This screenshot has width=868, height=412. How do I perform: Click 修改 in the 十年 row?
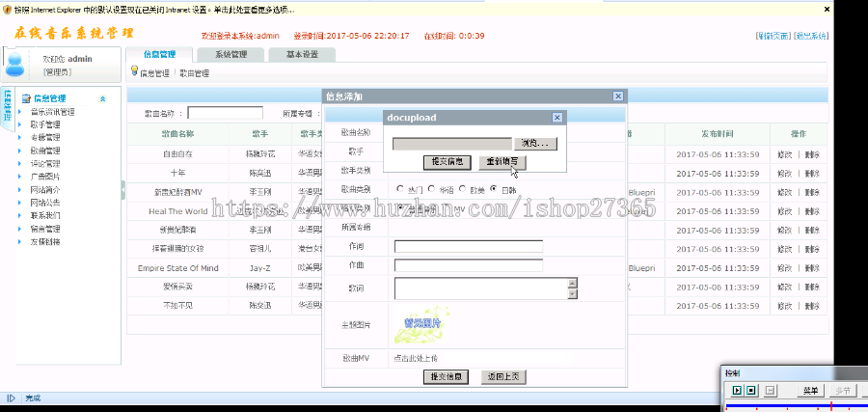[784, 174]
